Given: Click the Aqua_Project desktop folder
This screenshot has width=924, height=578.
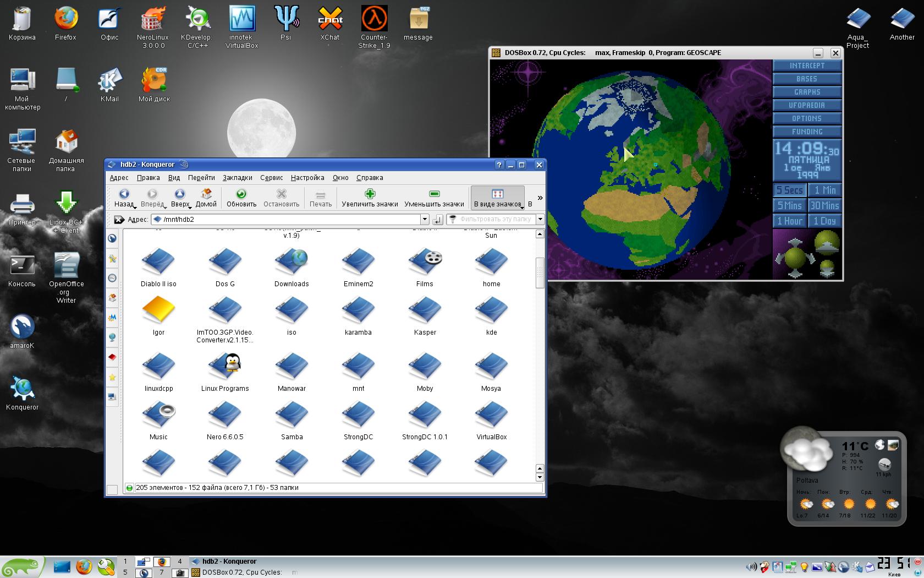Looking at the screenshot, I should (858, 19).
